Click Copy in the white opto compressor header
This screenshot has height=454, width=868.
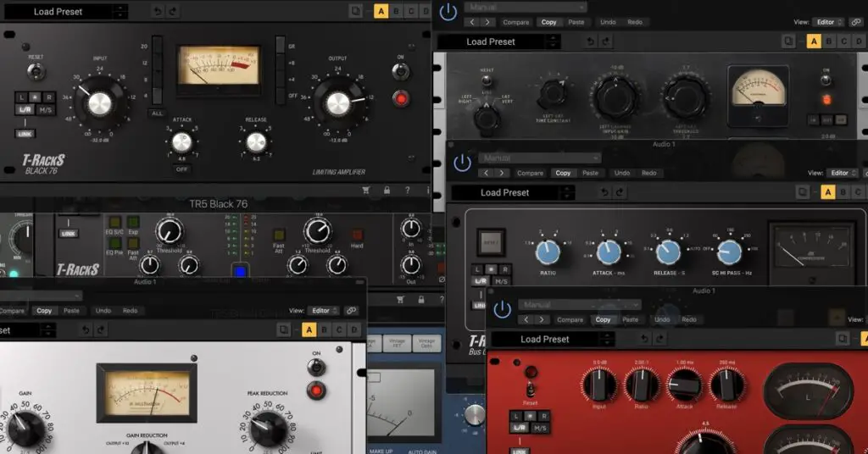[x=44, y=311]
